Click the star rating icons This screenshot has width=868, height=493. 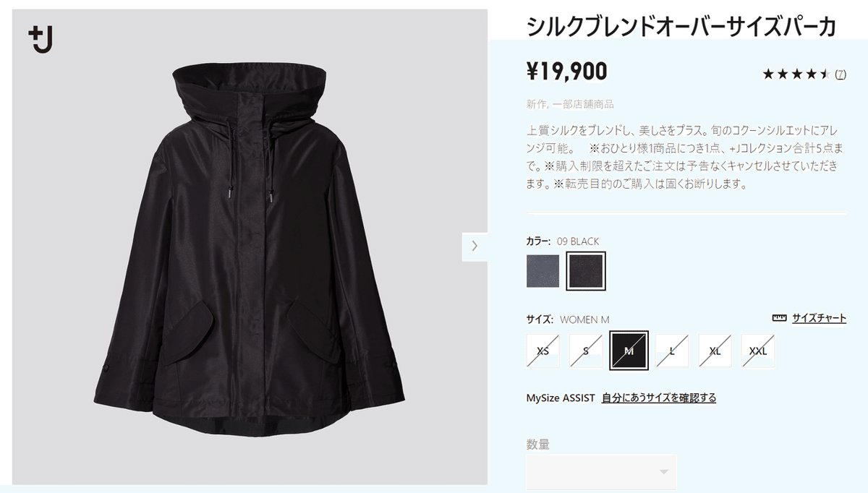796,74
